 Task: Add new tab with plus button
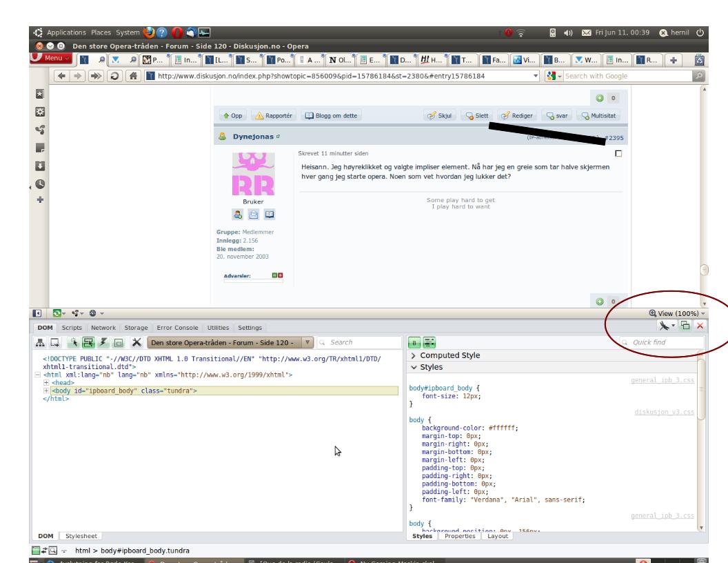coord(674,60)
